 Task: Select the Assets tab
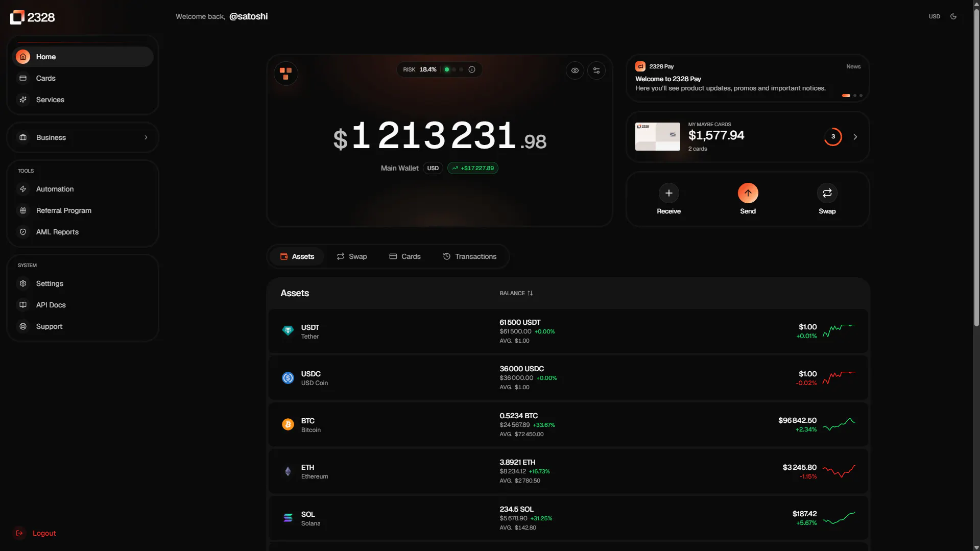[x=297, y=256]
